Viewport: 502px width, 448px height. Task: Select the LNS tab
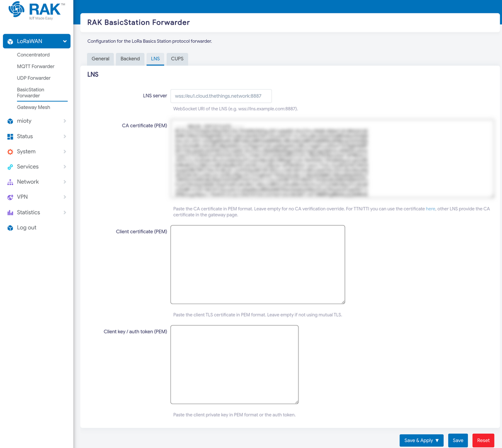(155, 59)
